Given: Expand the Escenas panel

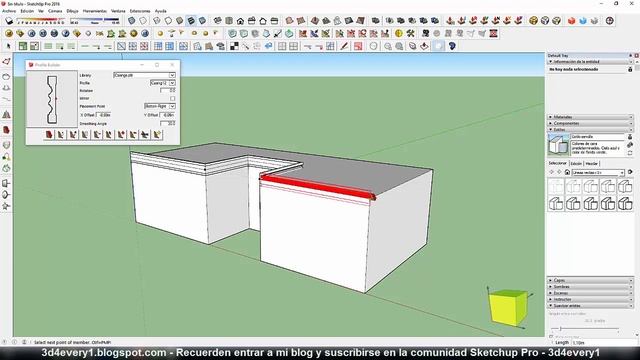Looking at the screenshot, I should click(590, 293).
